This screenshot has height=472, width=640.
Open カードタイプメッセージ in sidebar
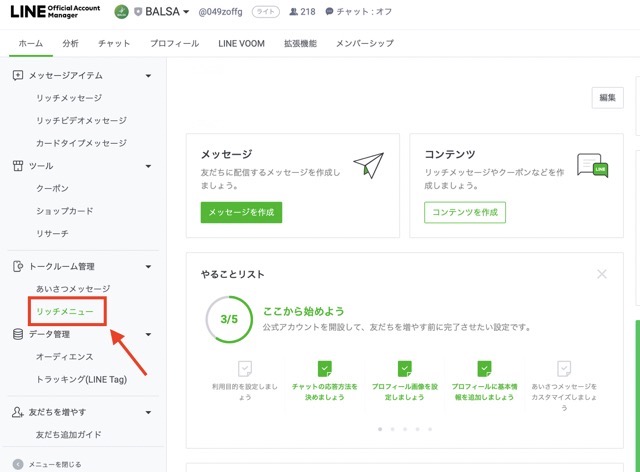point(81,143)
